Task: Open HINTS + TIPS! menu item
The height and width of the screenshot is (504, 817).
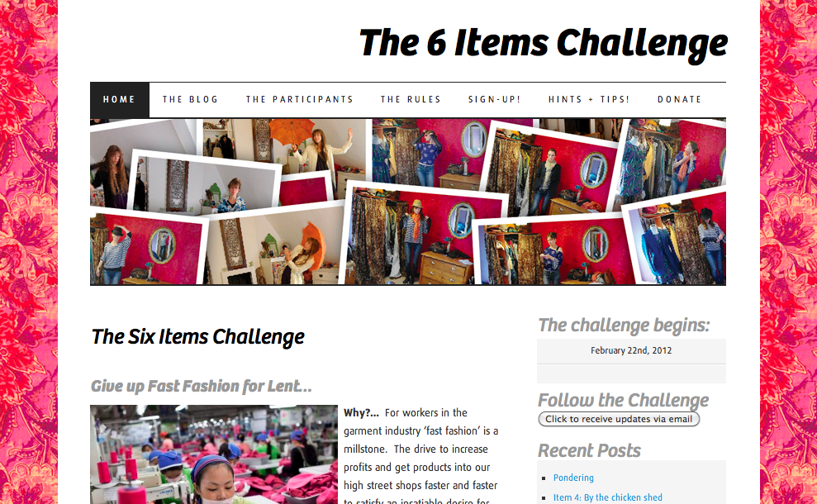Action: 589,99
